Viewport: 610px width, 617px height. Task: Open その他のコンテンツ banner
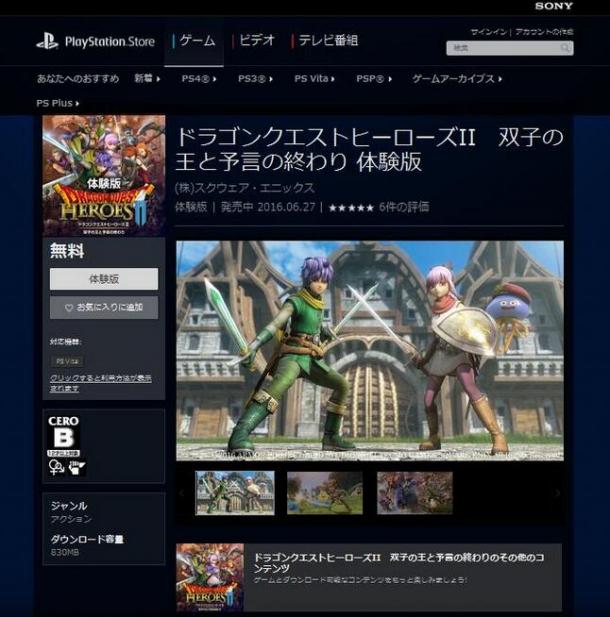369,577
